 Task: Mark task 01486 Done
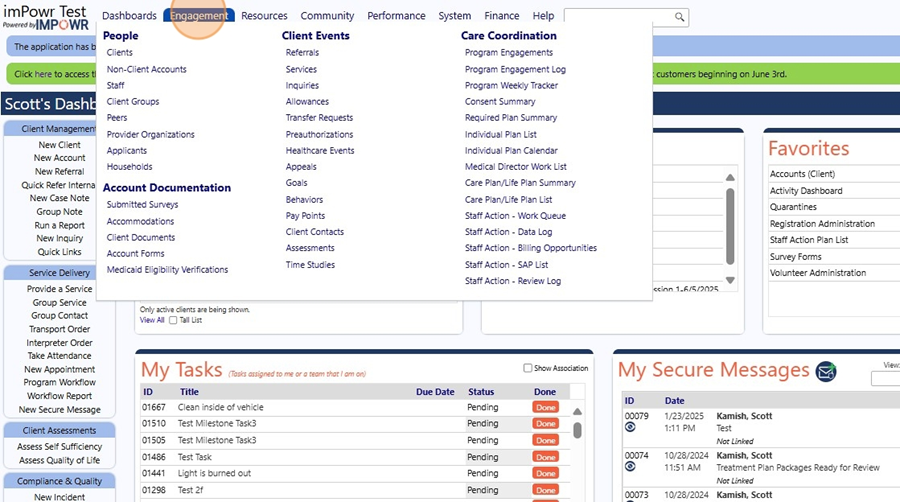point(545,457)
